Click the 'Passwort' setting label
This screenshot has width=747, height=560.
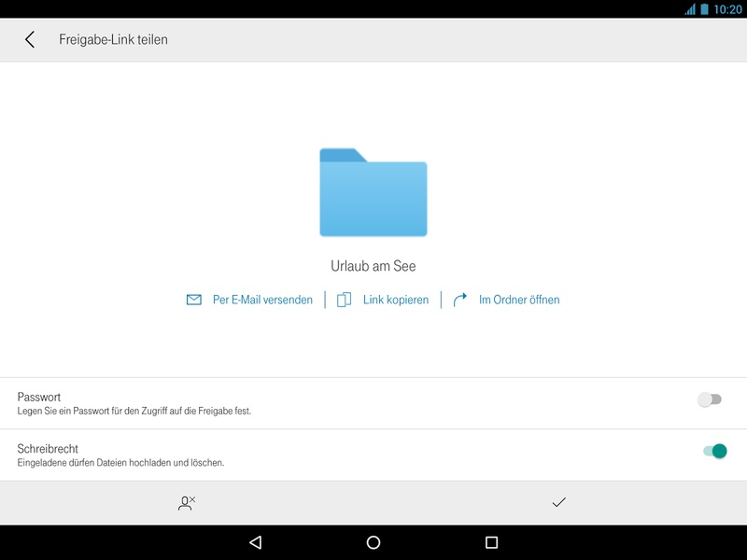point(39,397)
